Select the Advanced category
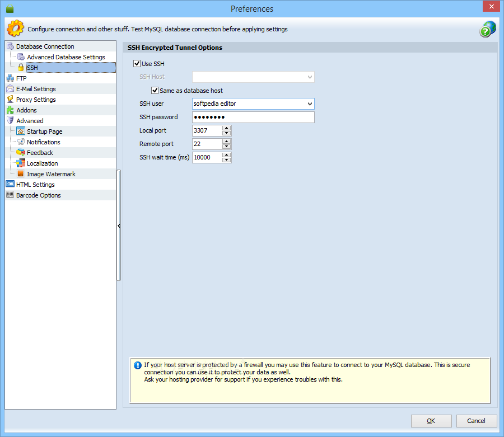The height and width of the screenshot is (437, 504). pyautogui.click(x=30, y=121)
